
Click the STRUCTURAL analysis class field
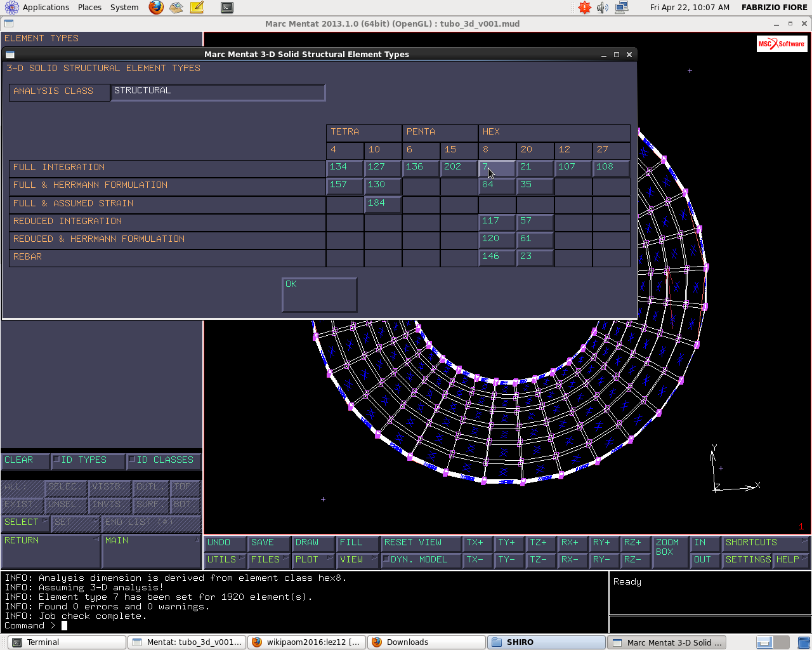point(218,91)
